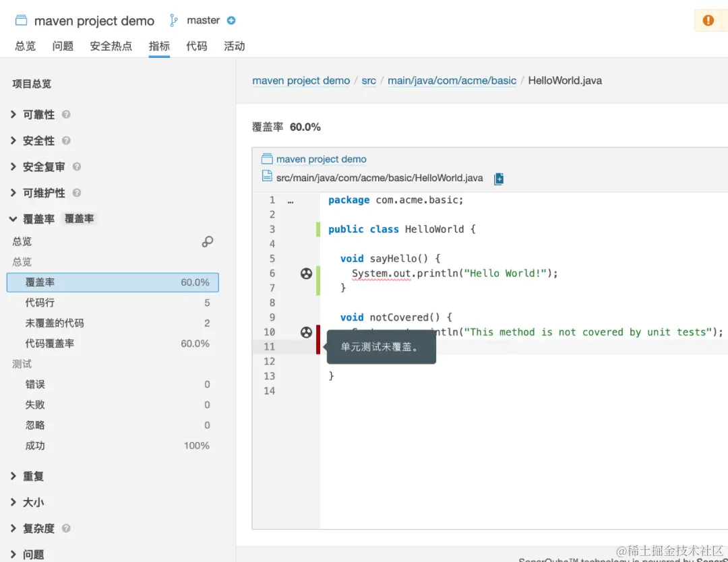The width and height of the screenshot is (728, 562).
Task: Click line number 6 in gutter
Action: coord(272,274)
